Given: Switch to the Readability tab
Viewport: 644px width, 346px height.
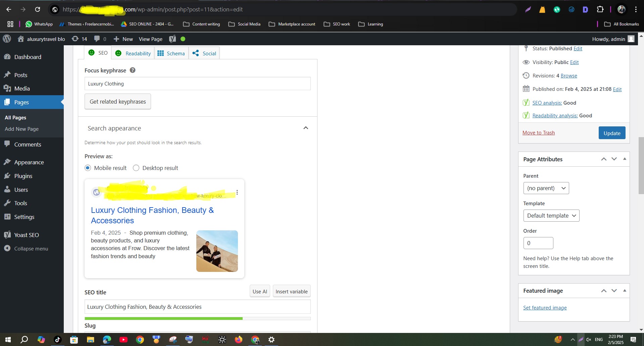Looking at the screenshot, I should 133,53.
